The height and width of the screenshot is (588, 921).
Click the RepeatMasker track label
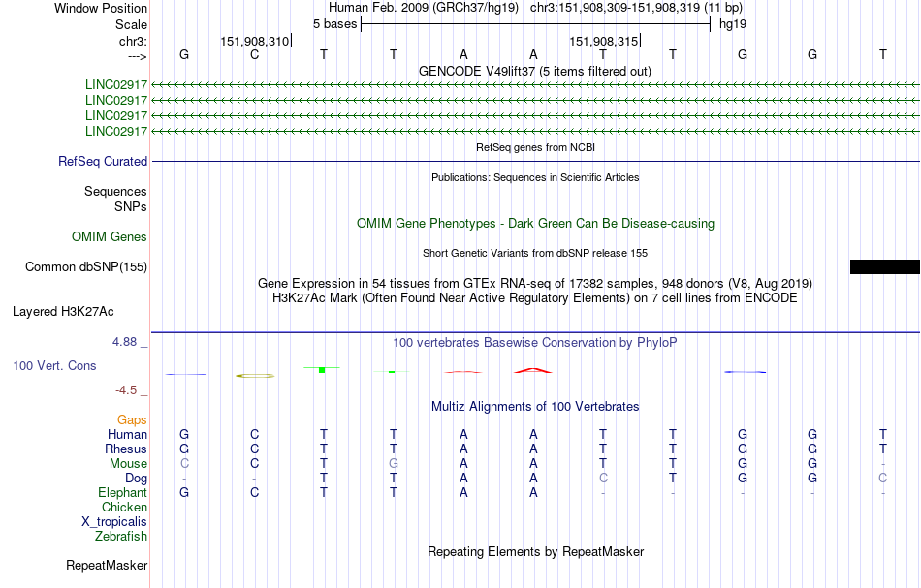107,565
